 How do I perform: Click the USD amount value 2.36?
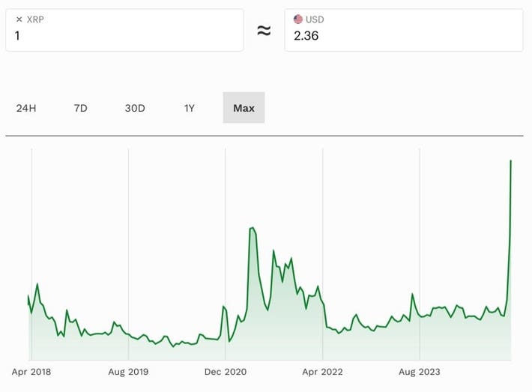(x=307, y=36)
